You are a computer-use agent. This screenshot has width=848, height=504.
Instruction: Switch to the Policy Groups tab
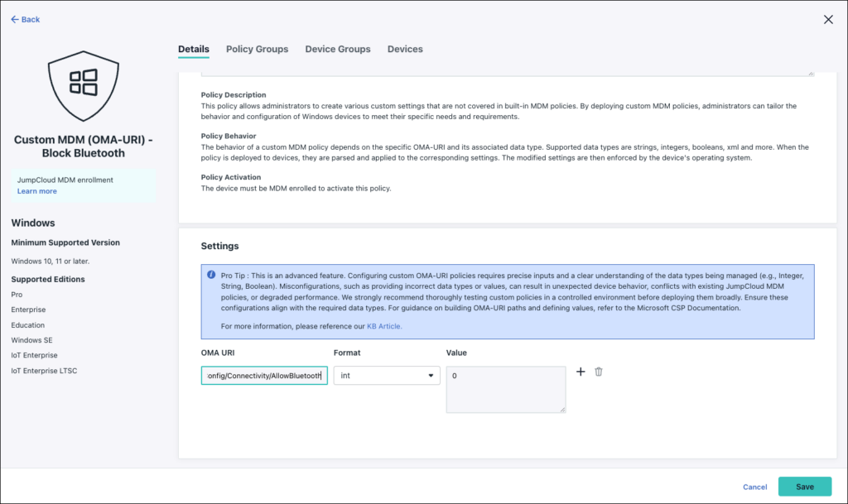pos(257,49)
